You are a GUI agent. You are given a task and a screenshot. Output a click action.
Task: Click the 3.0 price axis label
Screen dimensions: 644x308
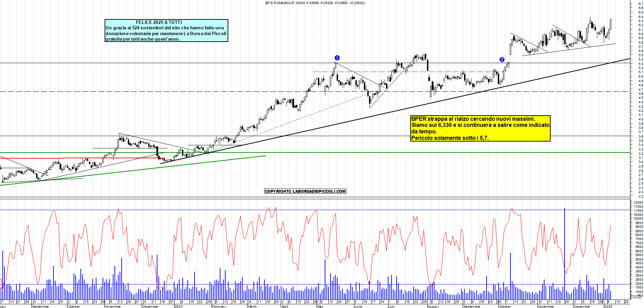641,162
